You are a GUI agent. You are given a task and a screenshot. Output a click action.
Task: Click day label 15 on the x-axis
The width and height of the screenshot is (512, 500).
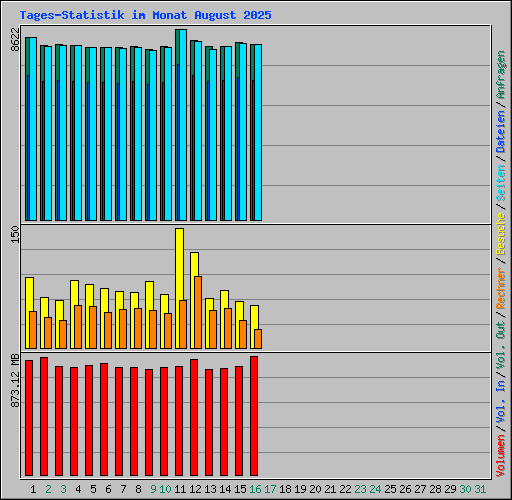(240, 489)
